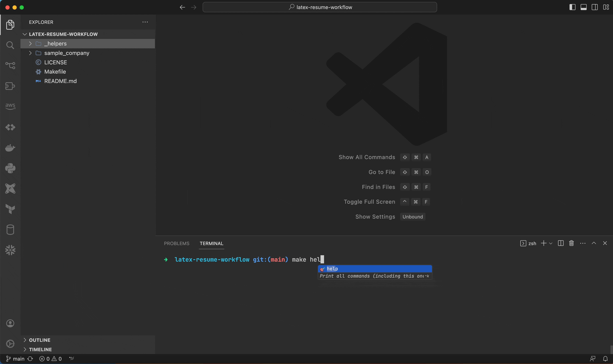Open the Terraform view
The width and height of the screenshot is (613, 364).
(x=10, y=209)
